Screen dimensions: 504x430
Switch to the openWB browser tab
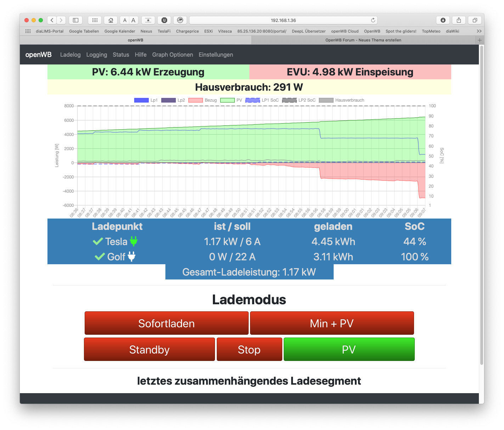136,40
